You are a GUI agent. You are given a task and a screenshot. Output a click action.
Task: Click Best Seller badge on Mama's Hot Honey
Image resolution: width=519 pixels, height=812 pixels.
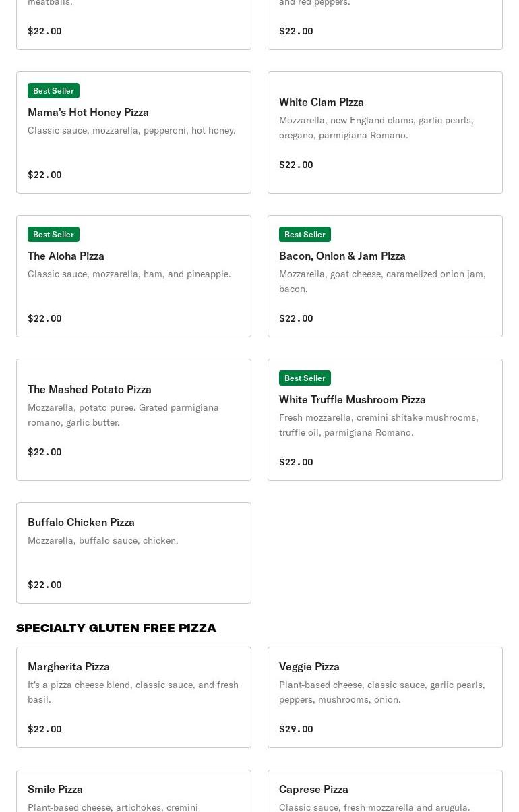click(x=53, y=91)
